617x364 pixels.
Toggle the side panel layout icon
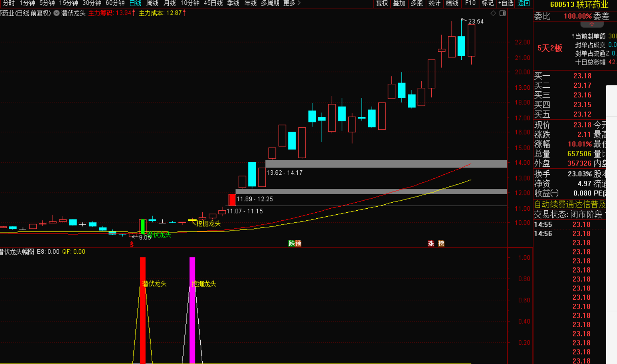pyautogui.click(x=503, y=13)
